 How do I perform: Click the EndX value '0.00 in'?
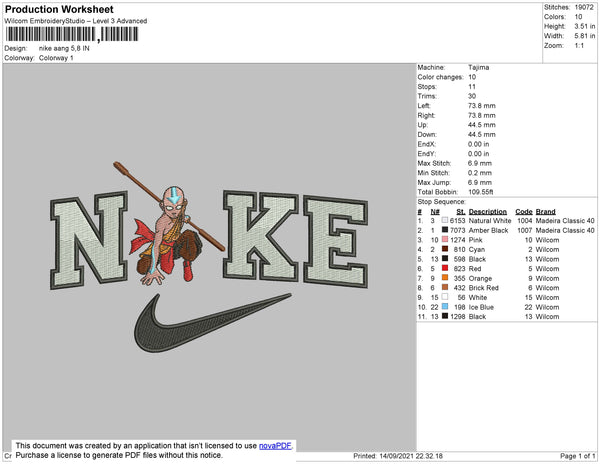478,144
